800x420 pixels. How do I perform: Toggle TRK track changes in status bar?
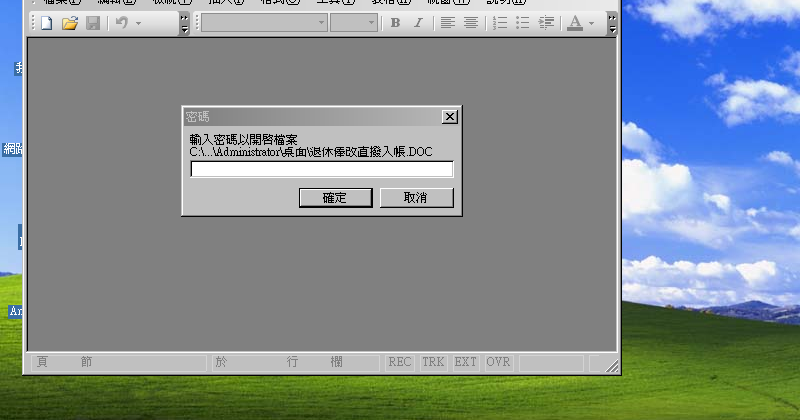click(433, 362)
